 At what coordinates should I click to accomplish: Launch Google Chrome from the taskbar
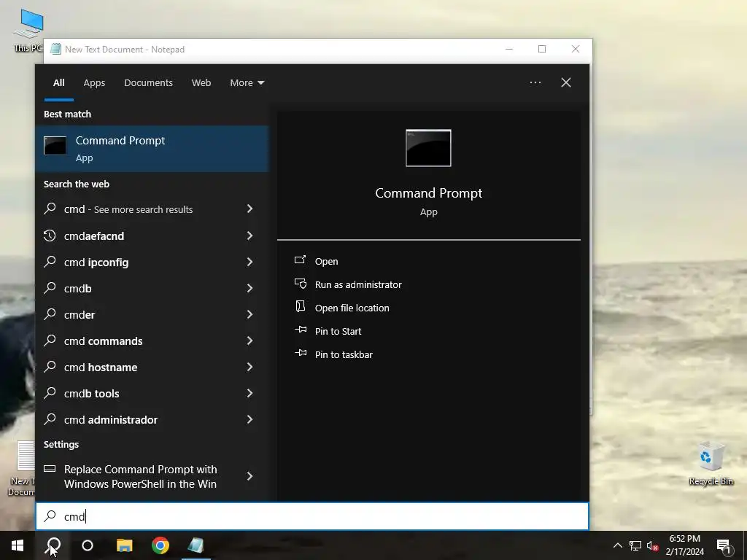[160, 545]
